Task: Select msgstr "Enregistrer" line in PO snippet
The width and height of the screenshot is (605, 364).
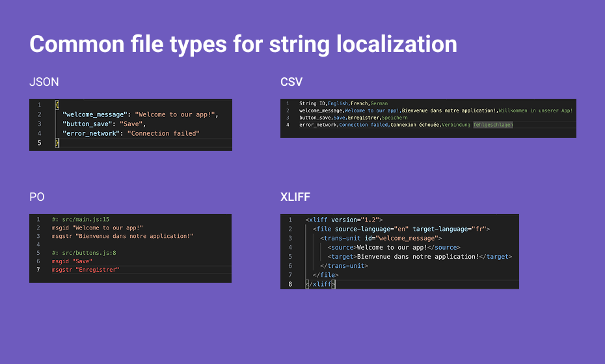Action: (86, 269)
